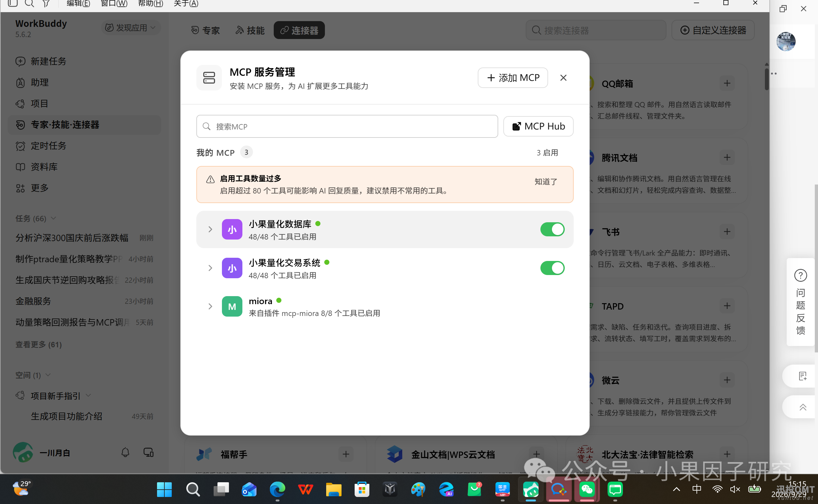Open 资料库 in the sidebar
The image size is (818, 504).
point(84,167)
